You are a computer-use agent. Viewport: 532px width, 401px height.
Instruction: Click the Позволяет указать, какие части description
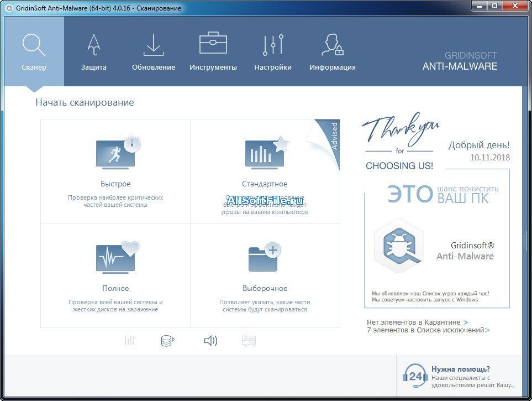coord(265,305)
